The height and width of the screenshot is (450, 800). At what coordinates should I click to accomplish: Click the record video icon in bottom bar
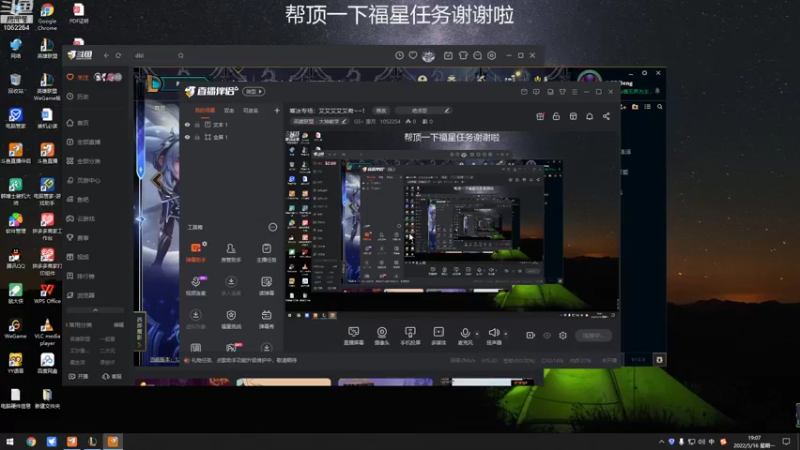[531, 335]
